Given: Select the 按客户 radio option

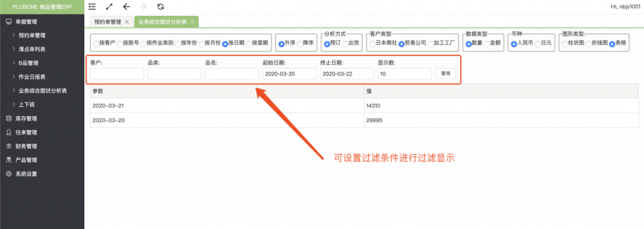Looking at the screenshot, I should coord(96,43).
